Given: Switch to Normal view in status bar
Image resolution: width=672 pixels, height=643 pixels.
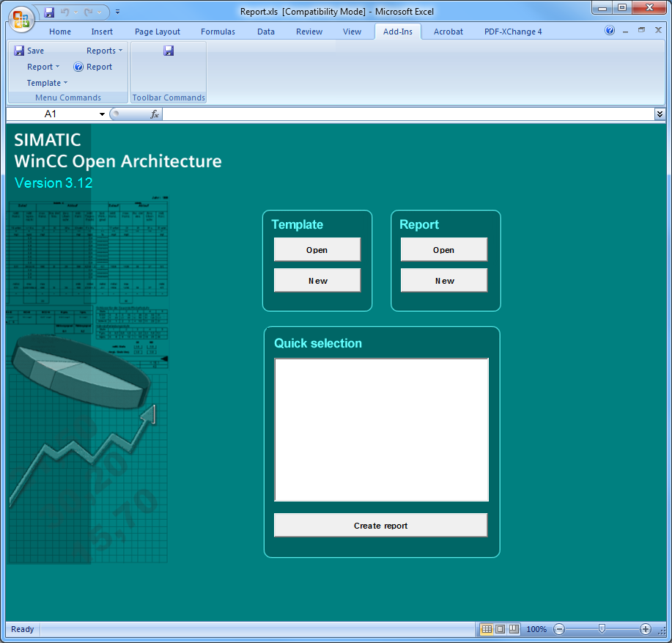Looking at the screenshot, I should coord(487,629).
